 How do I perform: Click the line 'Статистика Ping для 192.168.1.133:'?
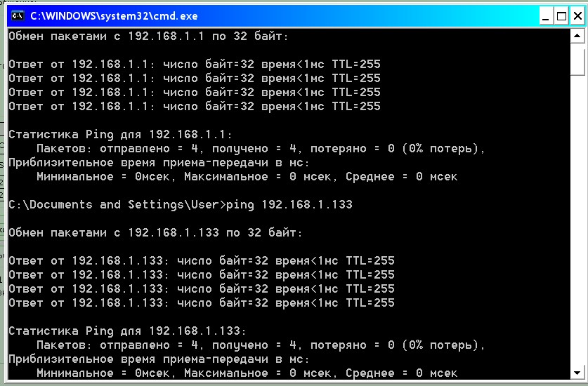(127, 331)
